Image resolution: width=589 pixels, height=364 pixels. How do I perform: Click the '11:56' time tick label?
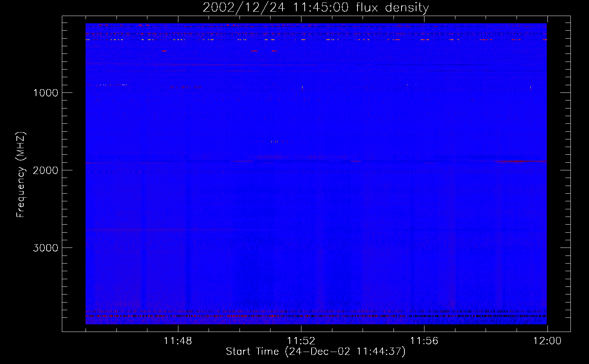pos(424,341)
